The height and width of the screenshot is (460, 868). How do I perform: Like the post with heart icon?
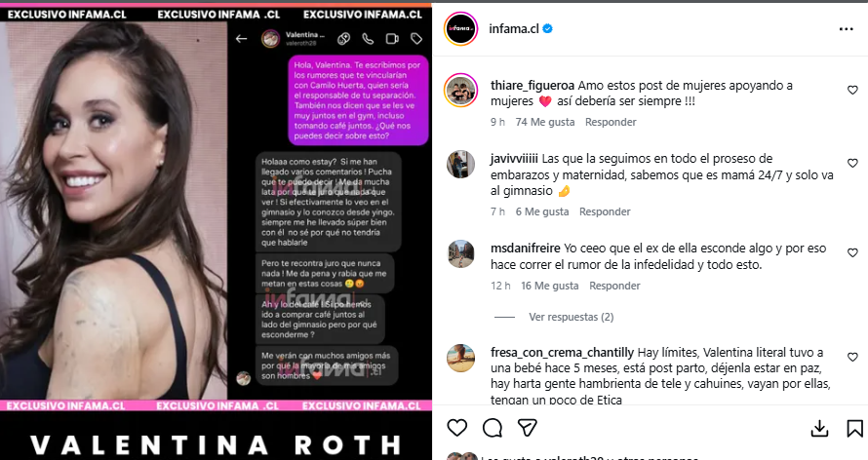tap(457, 428)
